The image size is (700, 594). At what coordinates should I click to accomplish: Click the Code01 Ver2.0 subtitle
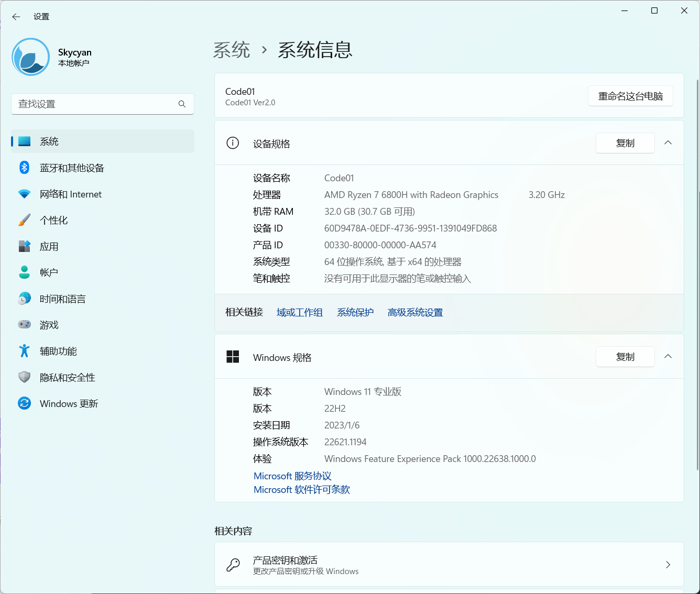coord(250,103)
